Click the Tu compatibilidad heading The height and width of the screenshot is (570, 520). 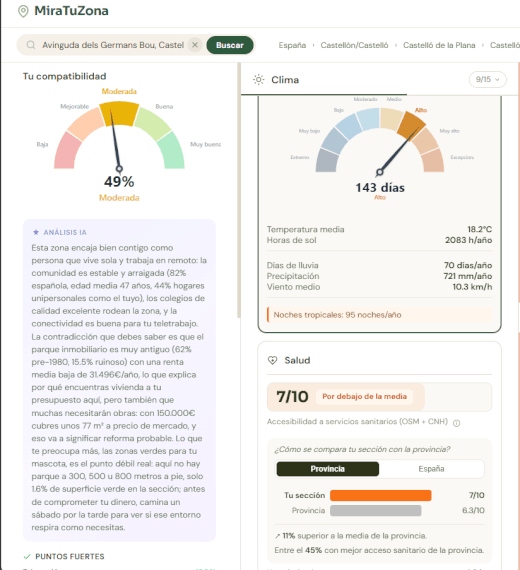[x=64, y=76]
